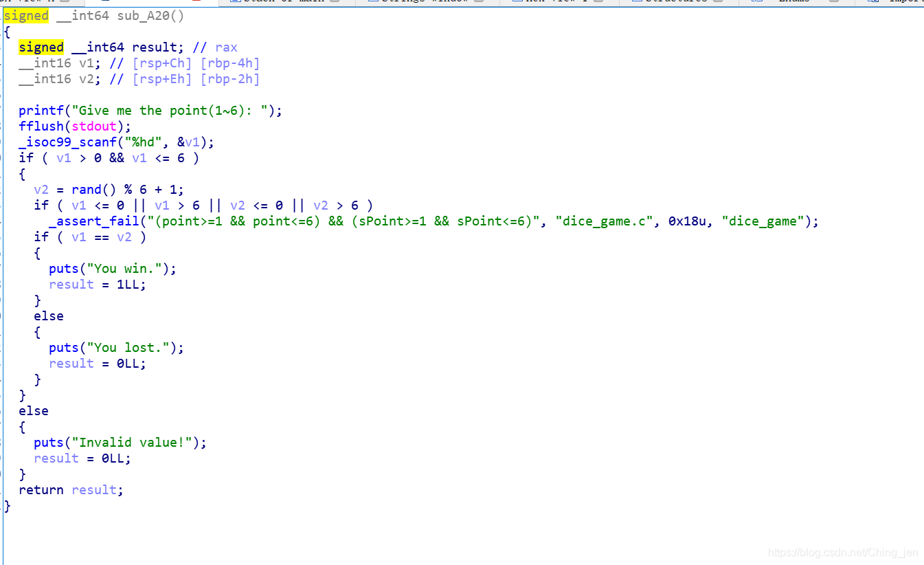924x565 pixels.
Task: Select the stdout identifier
Action: click(94, 126)
